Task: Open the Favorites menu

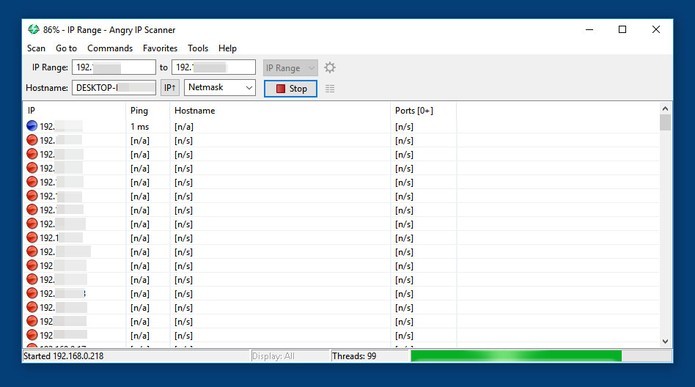Action: click(x=160, y=48)
